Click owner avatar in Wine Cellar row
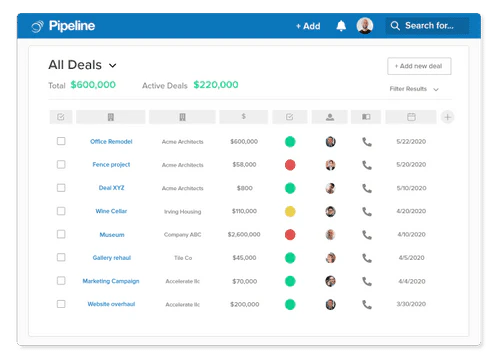Image resolution: width=500 pixels, height=360 pixels. coord(330,211)
